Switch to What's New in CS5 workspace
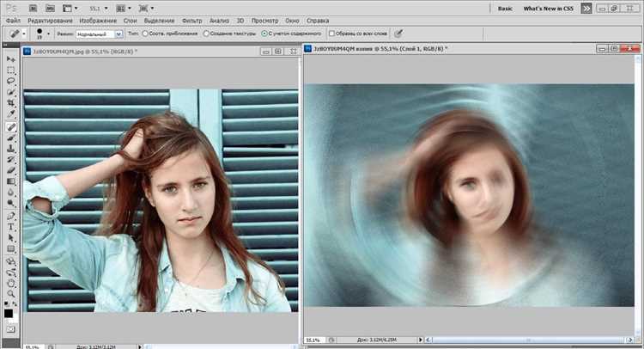644x349 pixels. tap(548, 9)
